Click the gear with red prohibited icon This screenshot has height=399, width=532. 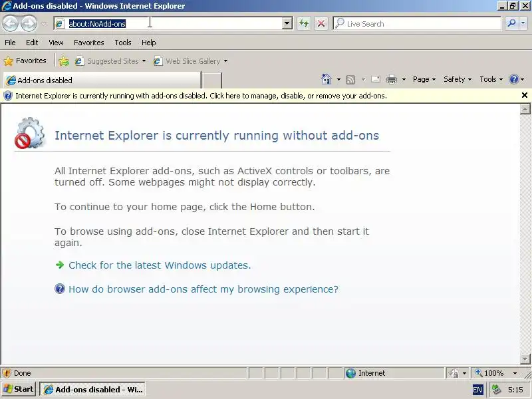(30, 133)
